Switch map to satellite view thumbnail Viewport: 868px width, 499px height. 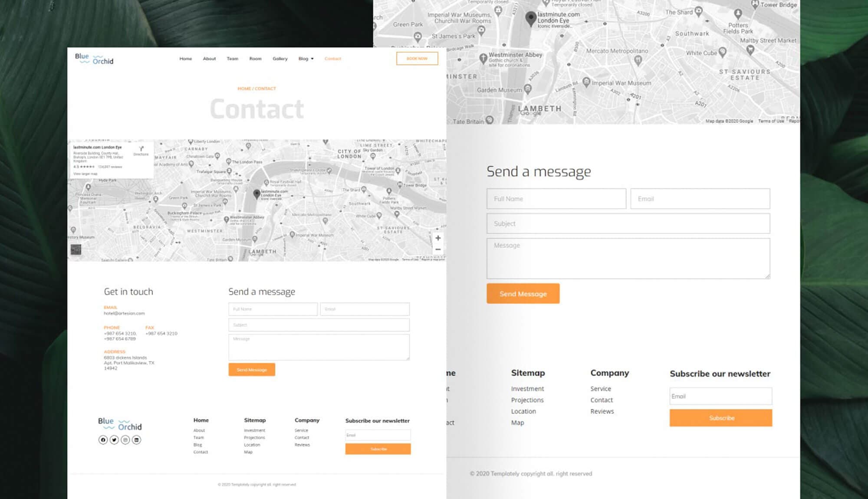click(76, 249)
